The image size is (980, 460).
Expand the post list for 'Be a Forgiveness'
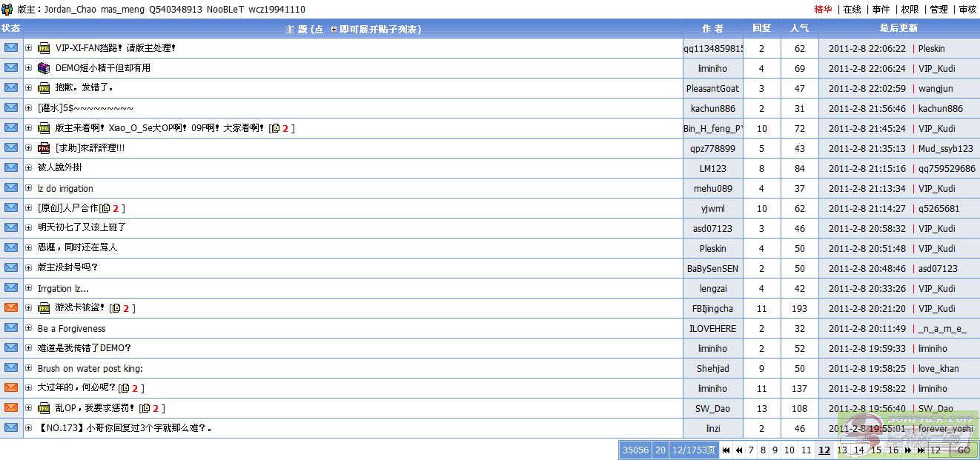pos(29,328)
